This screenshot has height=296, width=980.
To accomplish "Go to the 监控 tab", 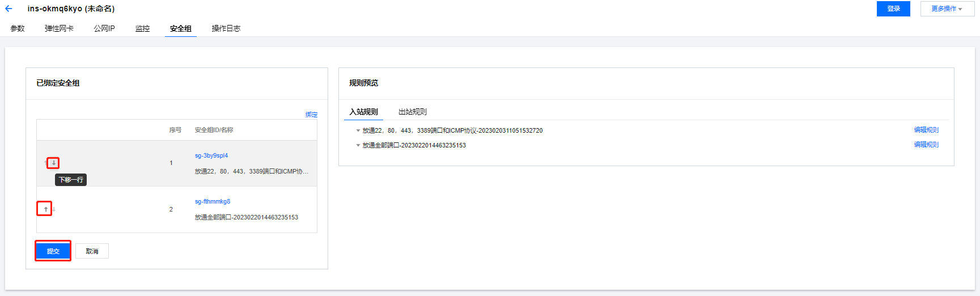I will (142, 28).
